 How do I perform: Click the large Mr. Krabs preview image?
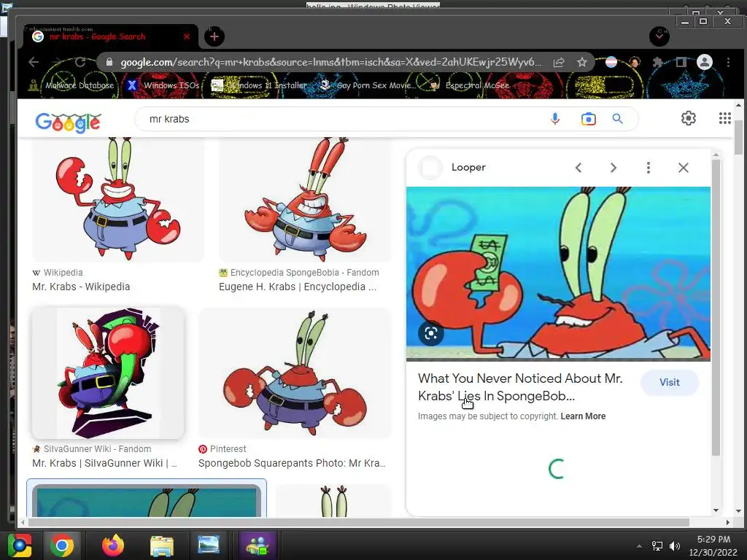[x=558, y=274]
